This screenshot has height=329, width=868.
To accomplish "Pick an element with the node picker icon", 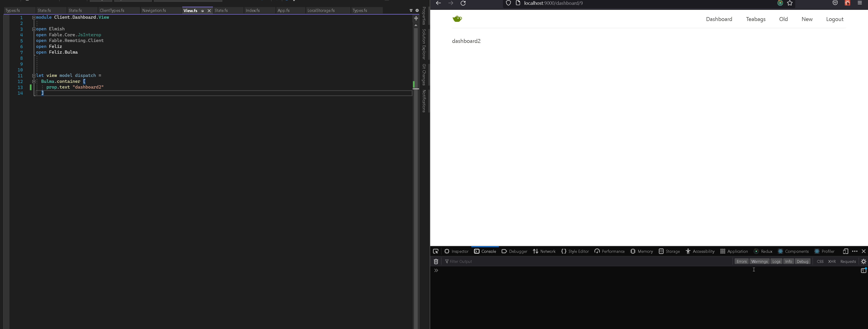I will click(436, 251).
